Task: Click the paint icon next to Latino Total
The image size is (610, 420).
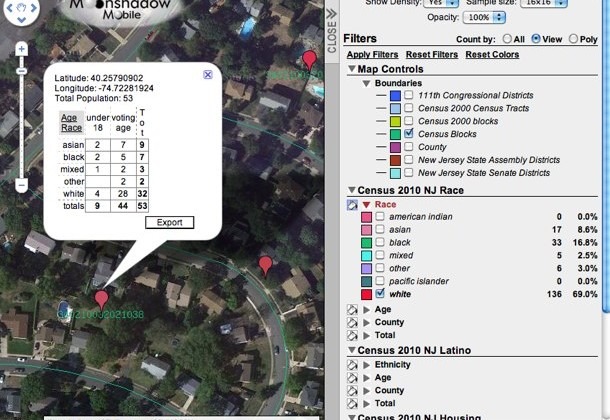Action: click(x=352, y=403)
